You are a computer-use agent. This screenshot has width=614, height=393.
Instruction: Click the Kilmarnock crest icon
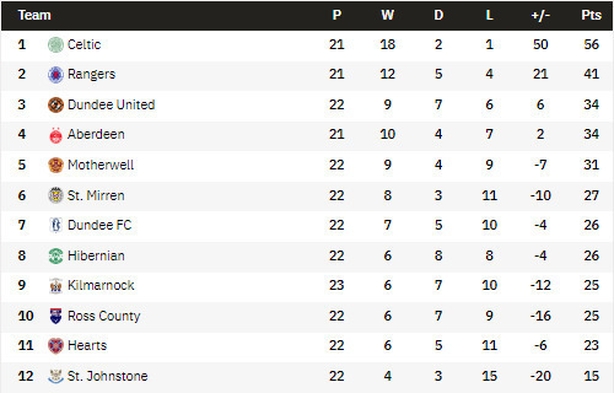point(56,286)
